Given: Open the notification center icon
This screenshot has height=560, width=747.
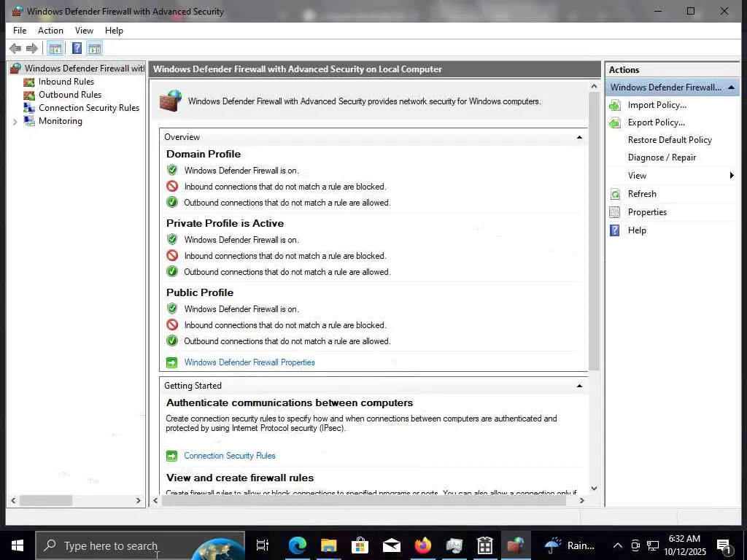Looking at the screenshot, I should point(724,545).
